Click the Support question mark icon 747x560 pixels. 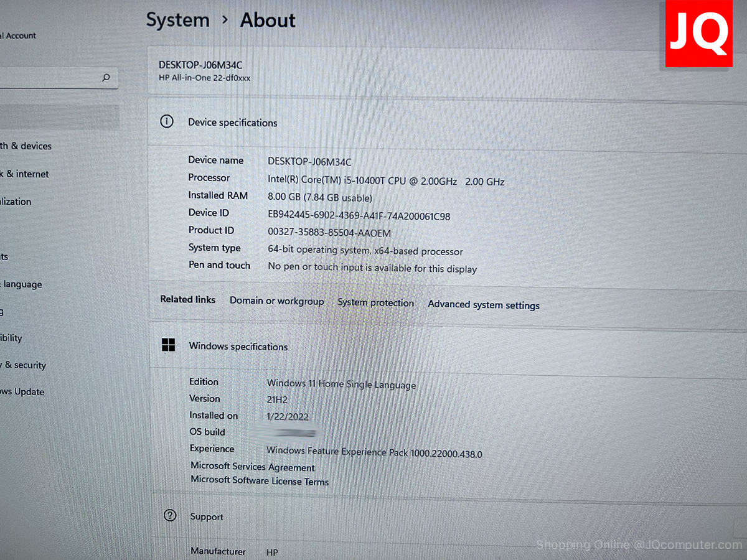pos(170,516)
